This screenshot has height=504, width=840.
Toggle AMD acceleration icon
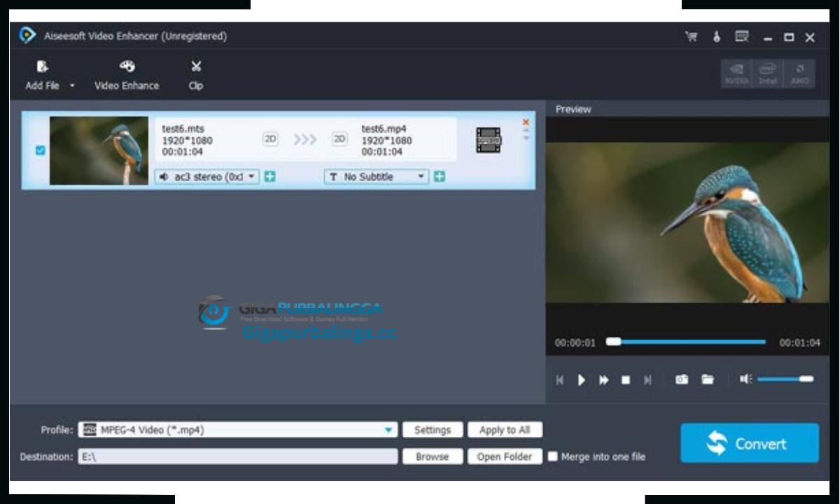[x=799, y=73]
